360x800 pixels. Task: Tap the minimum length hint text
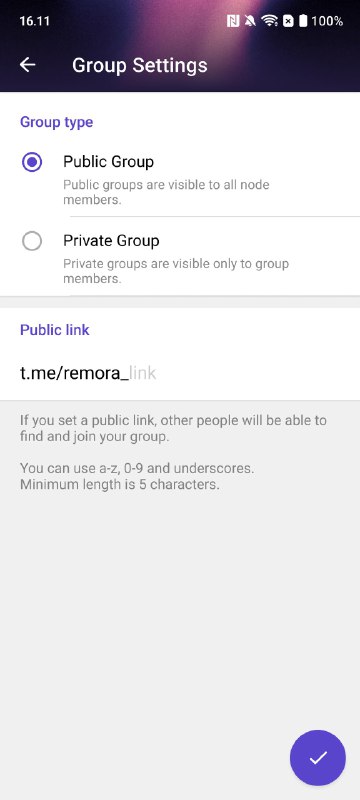(x=120, y=484)
